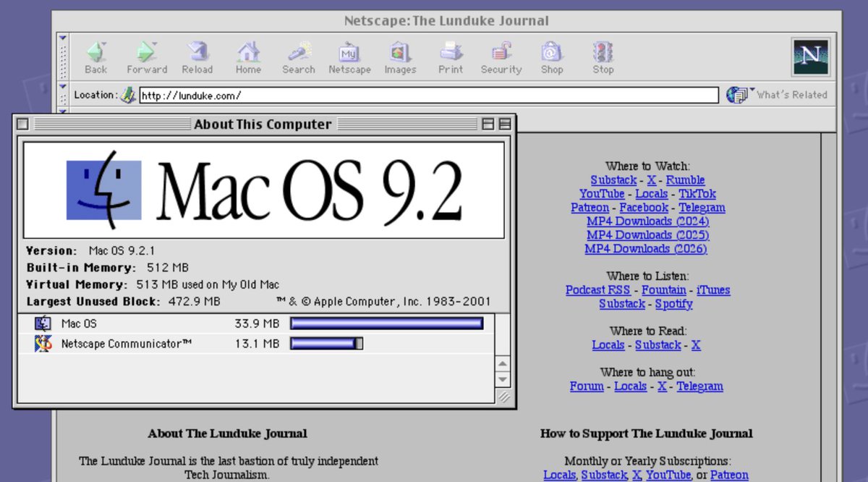Open the YouTube link under Where to Watch
This screenshot has width=868, height=482.
pyautogui.click(x=602, y=194)
